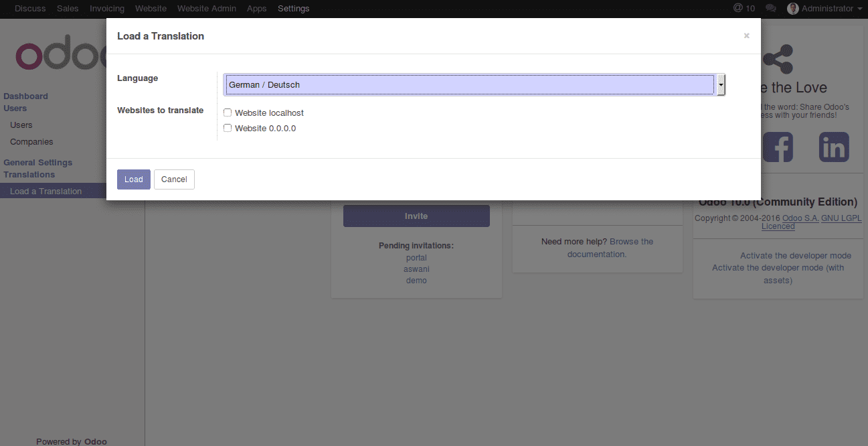Image resolution: width=868 pixels, height=446 pixels.
Task: Open the Website menu
Action: pos(151,9)
